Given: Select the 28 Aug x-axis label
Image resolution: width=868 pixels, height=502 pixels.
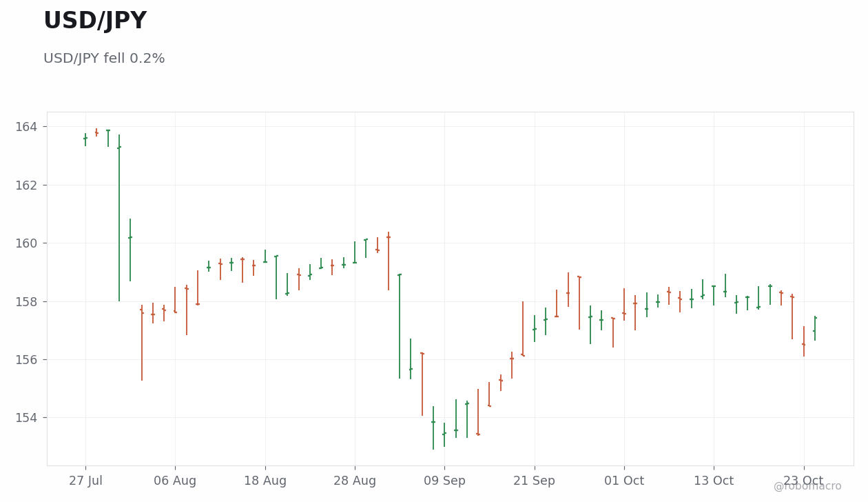Looking at the screenshot, I should [355, 481].
